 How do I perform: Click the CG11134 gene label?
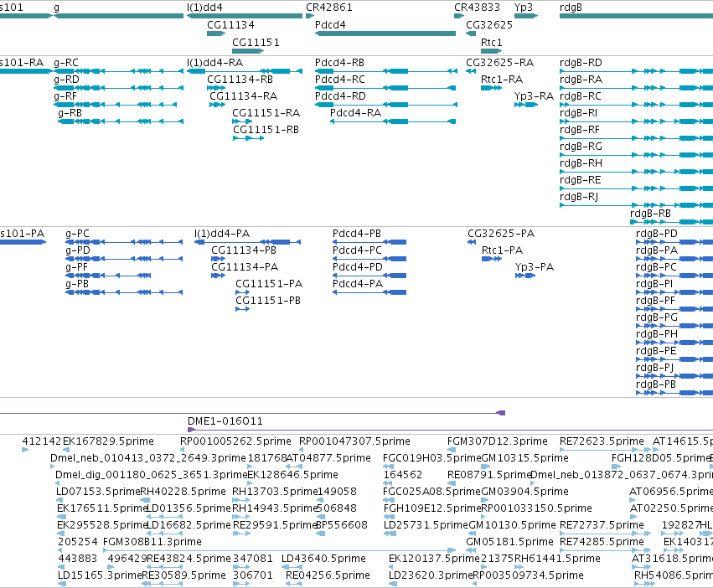(230, 25)
